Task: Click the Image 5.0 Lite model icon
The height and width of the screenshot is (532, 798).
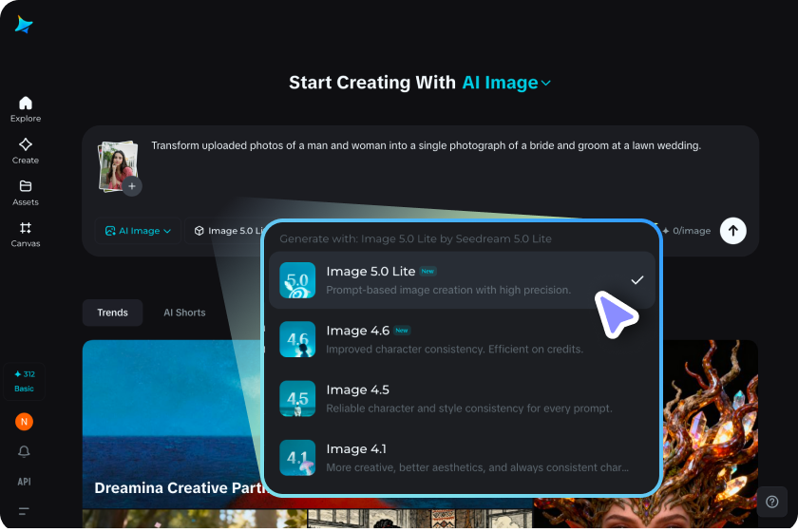Action: click(x=297, y=280)
